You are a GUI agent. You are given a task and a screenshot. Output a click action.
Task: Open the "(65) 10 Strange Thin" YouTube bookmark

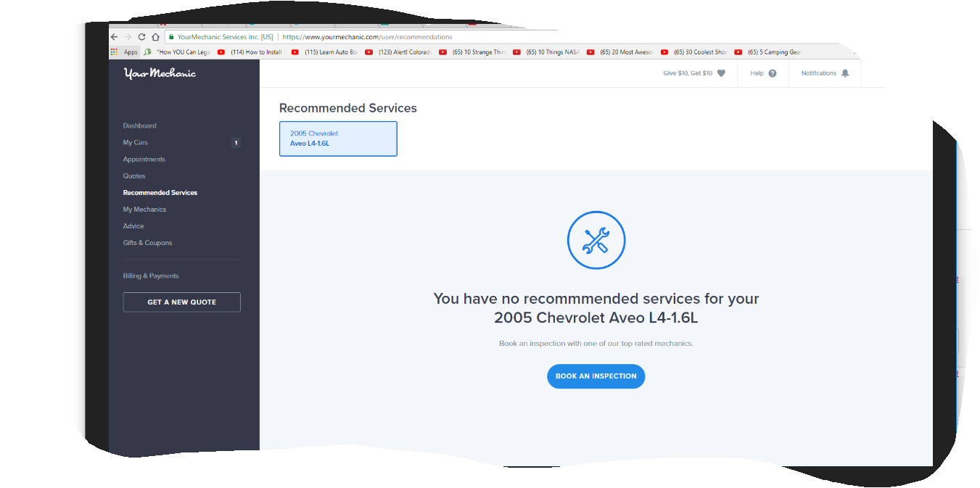tap(472, 52)
